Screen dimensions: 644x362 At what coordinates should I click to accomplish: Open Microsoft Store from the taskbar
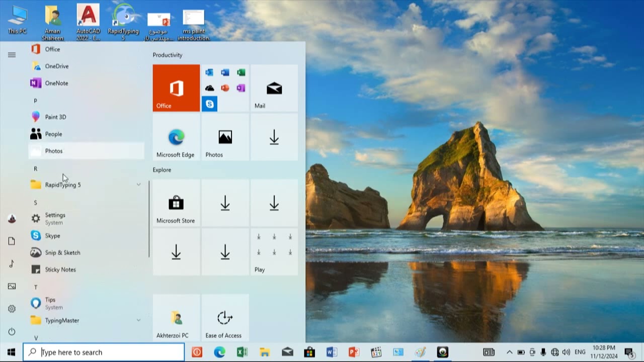(309, 352)
